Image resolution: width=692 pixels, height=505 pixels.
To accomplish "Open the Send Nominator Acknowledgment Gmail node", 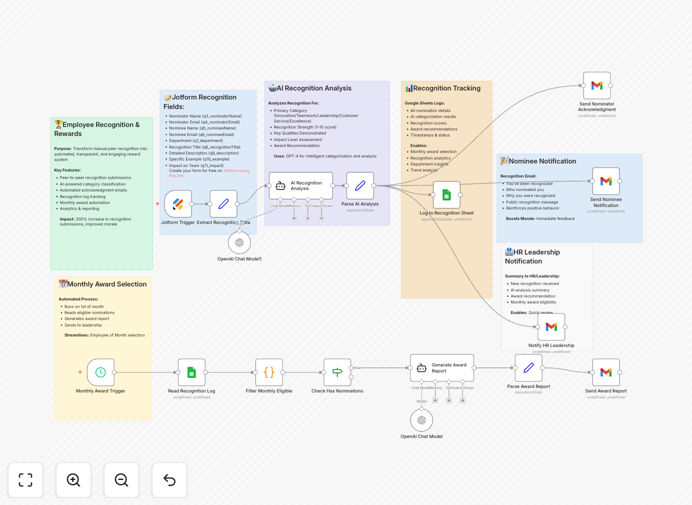I will pos(597,86).
